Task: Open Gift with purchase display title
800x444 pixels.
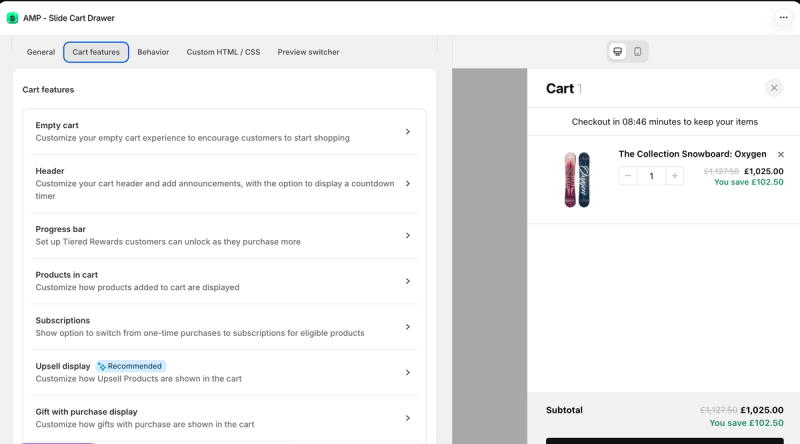Action: click(87, 412)
